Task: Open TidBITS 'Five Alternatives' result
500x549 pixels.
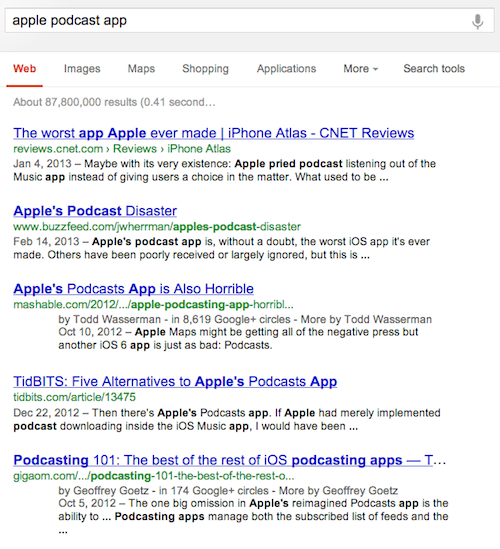Action: pyautogui.click(x=175, y=381)
